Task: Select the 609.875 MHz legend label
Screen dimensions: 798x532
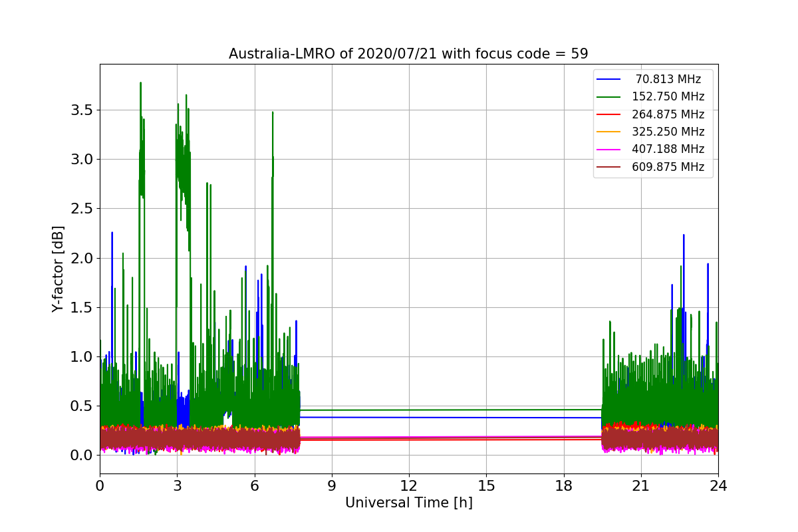Action: tap(668, 167)
